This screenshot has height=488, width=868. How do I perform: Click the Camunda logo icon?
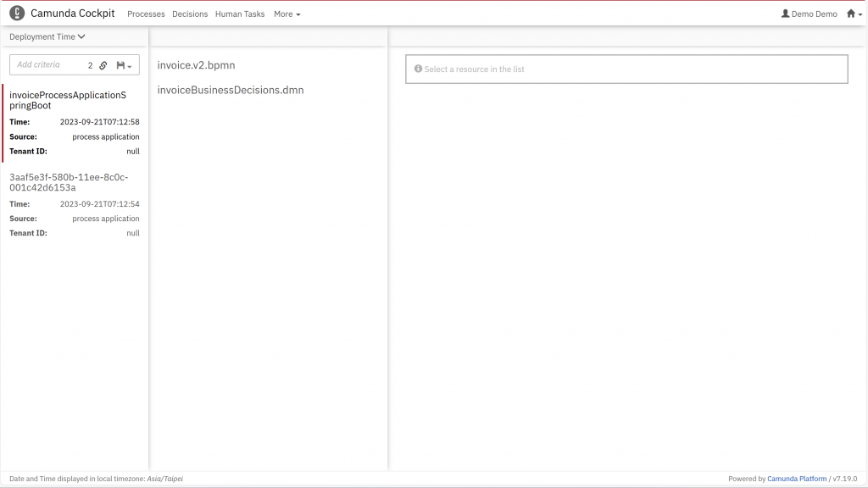[x=17, y=14]
